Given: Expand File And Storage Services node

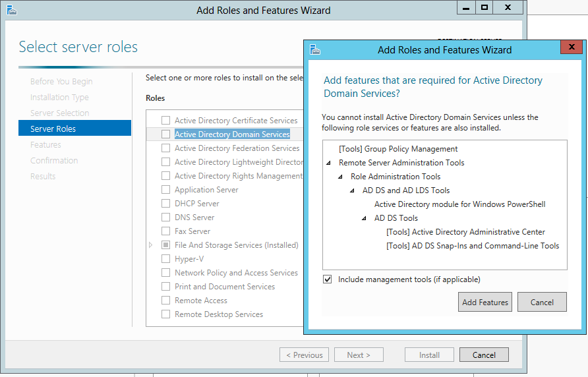Looking at the screenshot, I should coord(151,245).
